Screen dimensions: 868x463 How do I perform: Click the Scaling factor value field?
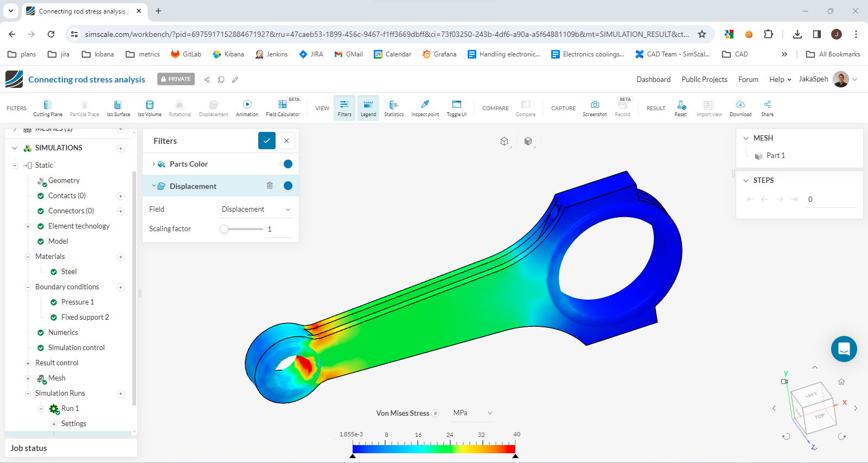pos(279,229)
